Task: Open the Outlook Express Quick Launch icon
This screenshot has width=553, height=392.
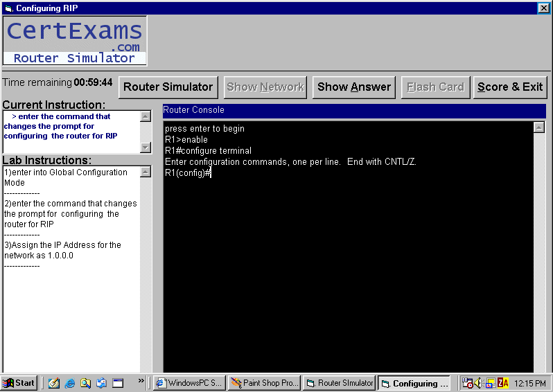Action: click(x=101, y=383)
